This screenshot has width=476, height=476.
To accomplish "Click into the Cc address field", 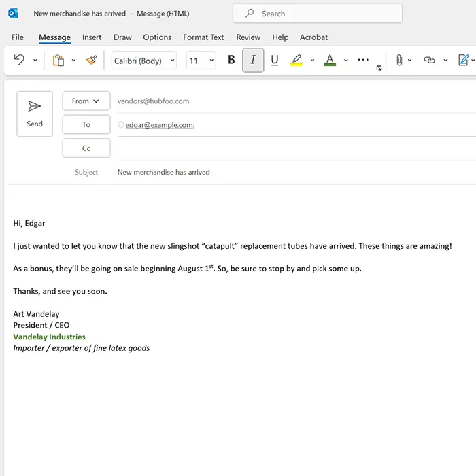I will pyautogui.click(x=296, y=148).
